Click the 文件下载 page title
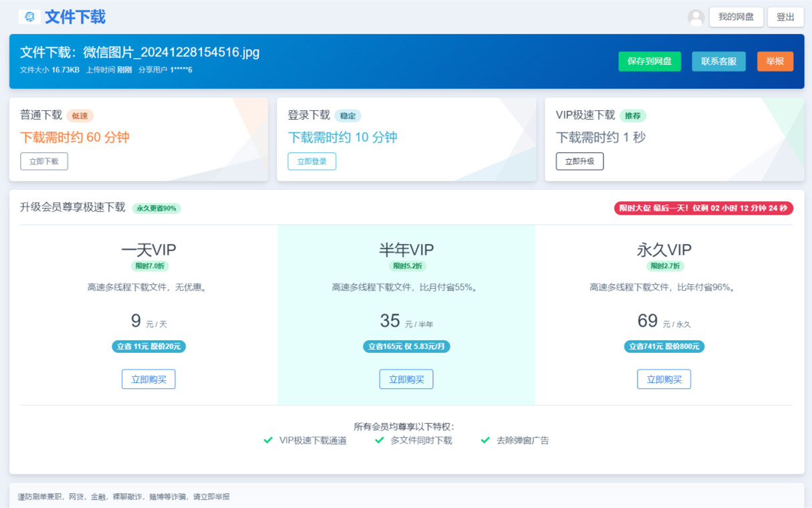 point(75,17)
